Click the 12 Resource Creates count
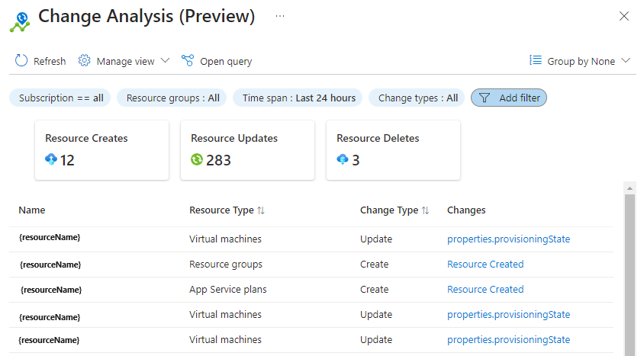Screen dimensions: 644x356 coord(67,160)
